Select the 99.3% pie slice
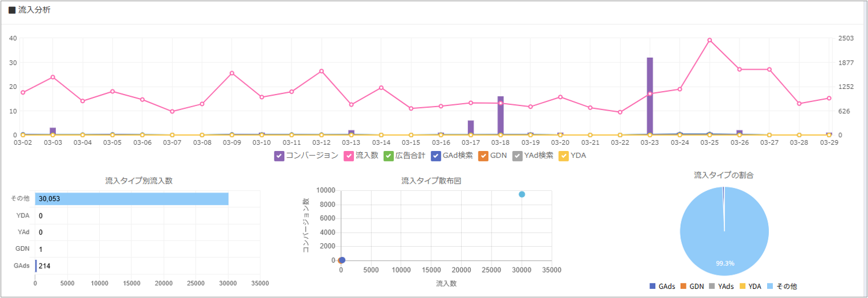Viewport: 868px width, 298px height. (724, 231)
